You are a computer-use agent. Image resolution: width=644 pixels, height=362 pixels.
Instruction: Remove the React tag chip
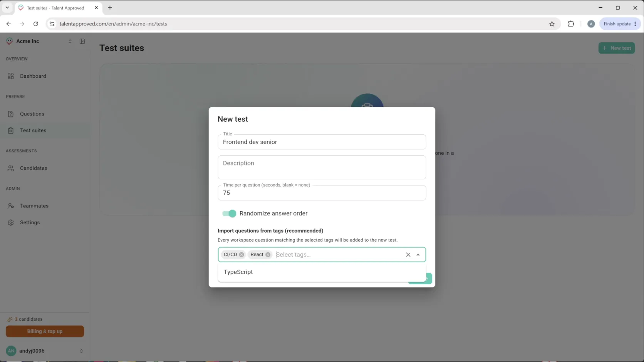pyautogui.click(x=268, y=255)
